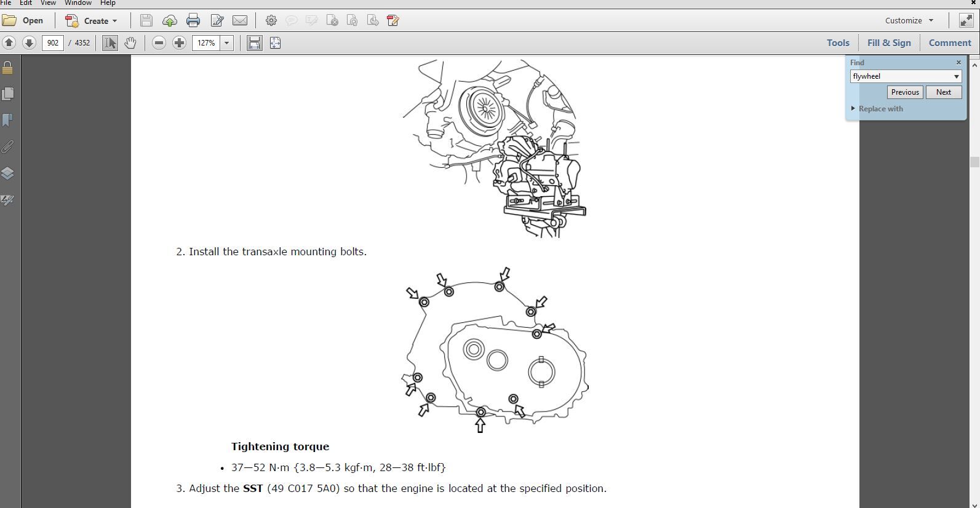Click the page number input field
Screen dimensions: 980x508
click(x=53, y=43)
